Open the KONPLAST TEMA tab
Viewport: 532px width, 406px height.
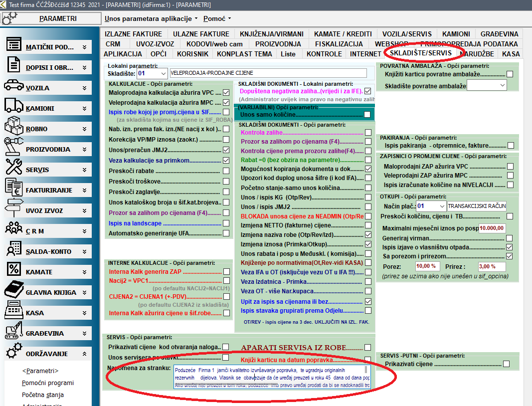coord(244,54)
